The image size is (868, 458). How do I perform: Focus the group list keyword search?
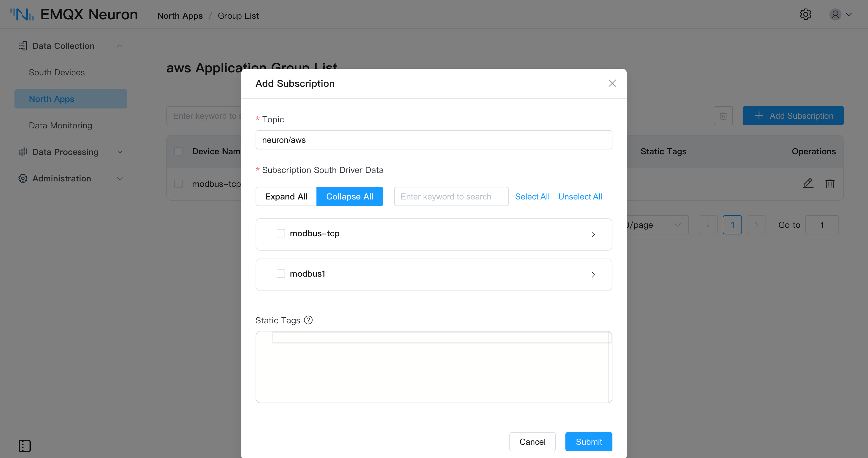point(204,116)
